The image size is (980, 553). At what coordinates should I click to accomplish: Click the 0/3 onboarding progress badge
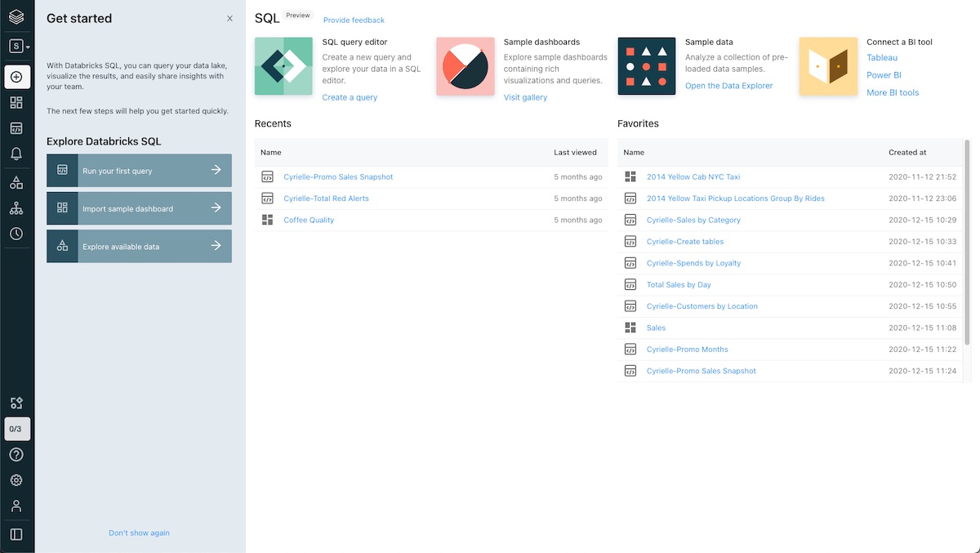tap(16, 429)
